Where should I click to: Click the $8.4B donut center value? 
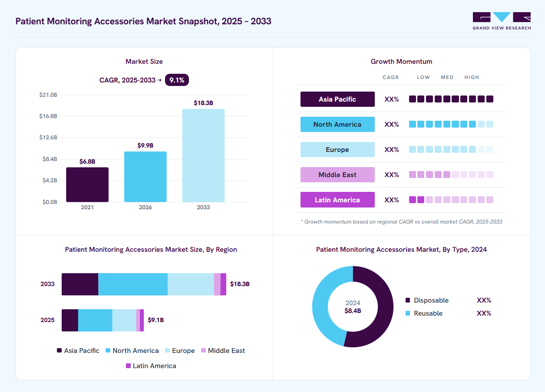[353, 311]
